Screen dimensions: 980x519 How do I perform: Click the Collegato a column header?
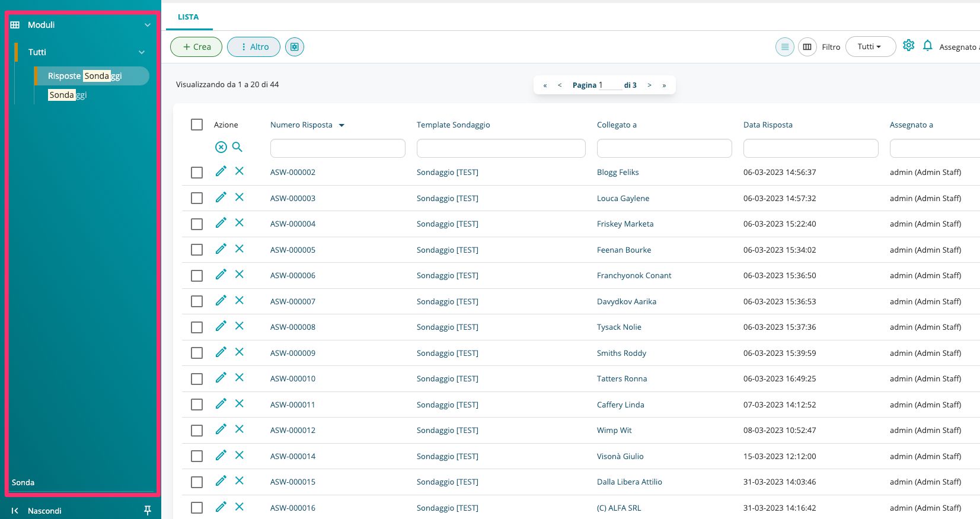click(617, 125)
